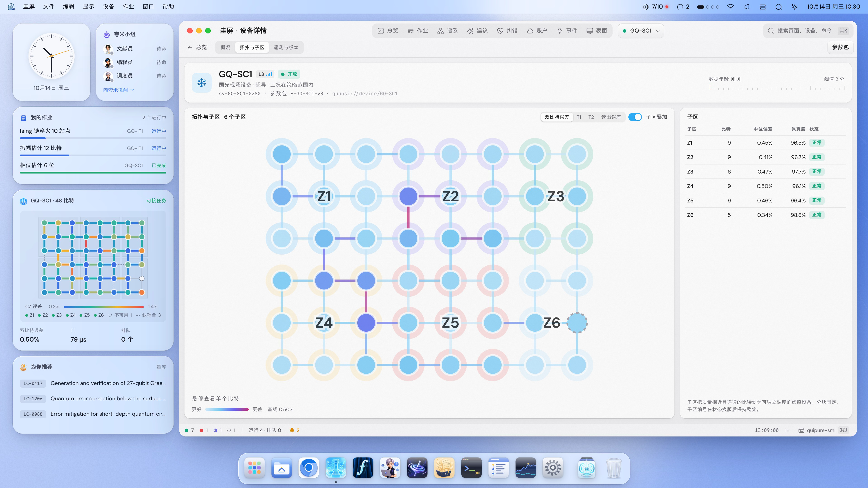The height and width of the screenshot is (488, 868).
Task: Switch to the 概况 tab
Action: (225, 47)
